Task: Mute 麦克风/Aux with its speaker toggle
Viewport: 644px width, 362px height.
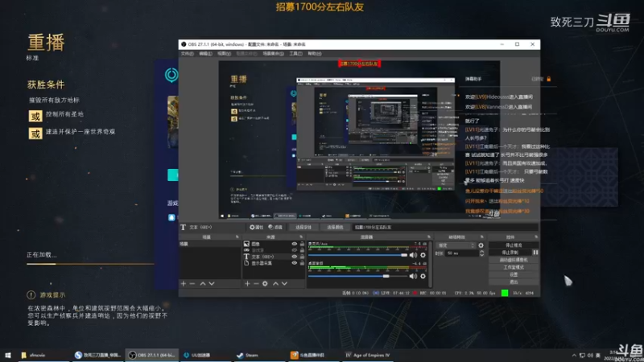Action: tap(413, 255)
